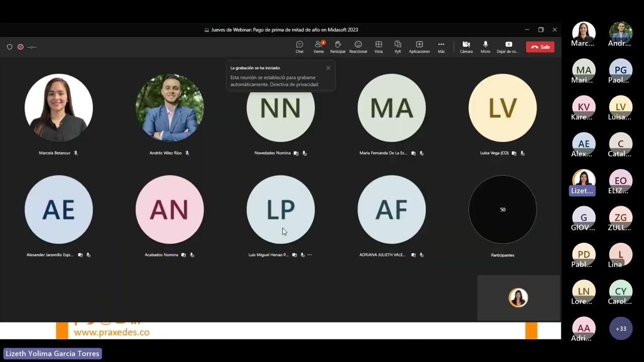The height and width of the screenshot is (362, 644).
Task: Close the recording started notification
Action: click(x=328, y=68)
